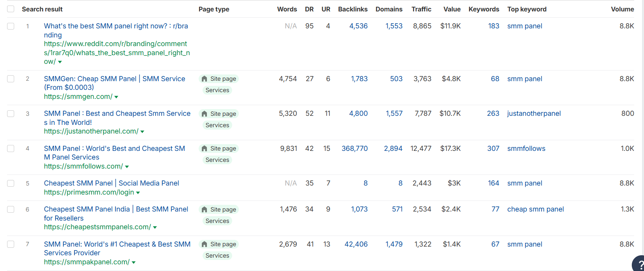Sort by the Backlinks column header
Viewport: 644px width, 271px height.
[353, 9]
